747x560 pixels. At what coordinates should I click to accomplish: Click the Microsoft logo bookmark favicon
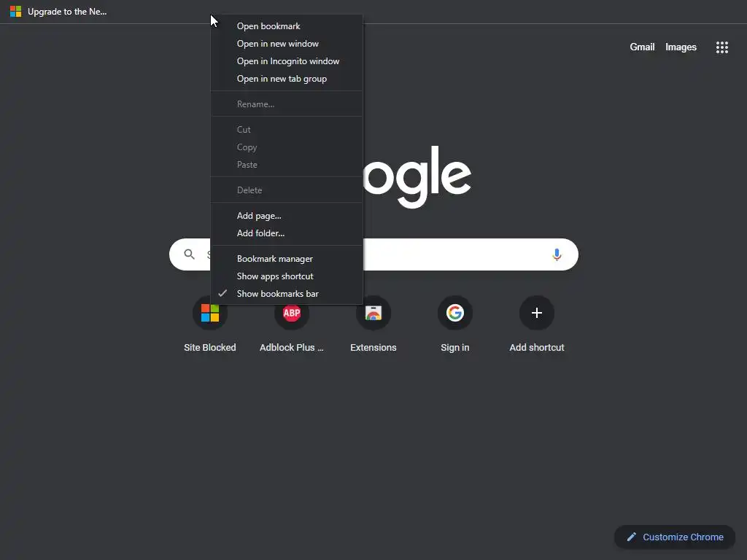click(16, 12)
